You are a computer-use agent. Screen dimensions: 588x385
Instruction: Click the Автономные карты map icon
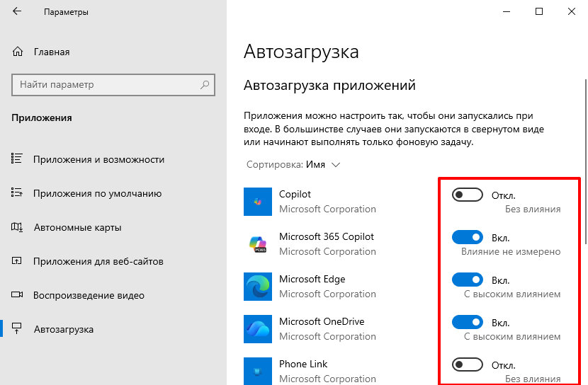pyautogui.click(x=17, y=227)
